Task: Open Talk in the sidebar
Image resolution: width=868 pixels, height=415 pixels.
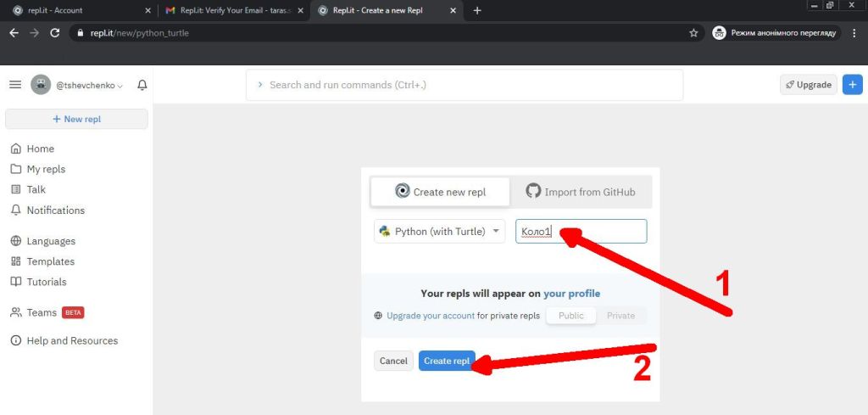Action: pyautogui.click(x=28, y=189)
